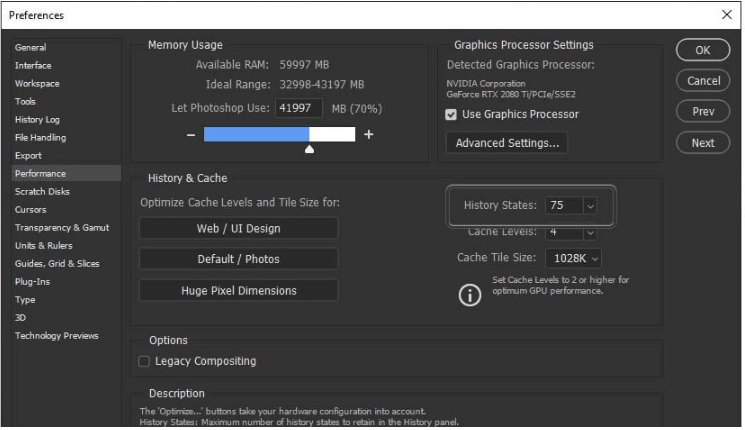Open the History Log preferences category

pos(38,120)
